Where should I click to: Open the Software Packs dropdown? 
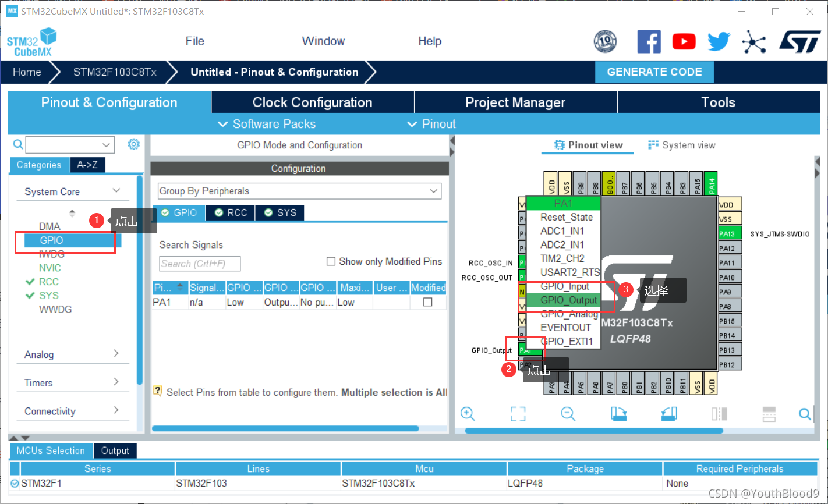[x=267, y=124]
